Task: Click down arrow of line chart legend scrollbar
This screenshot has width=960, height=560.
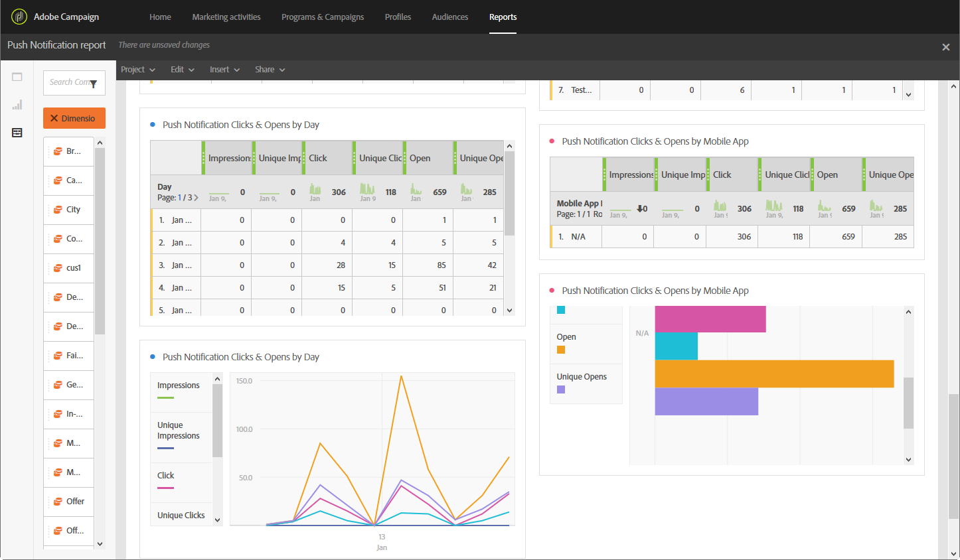Action: (x=217, y=520)
